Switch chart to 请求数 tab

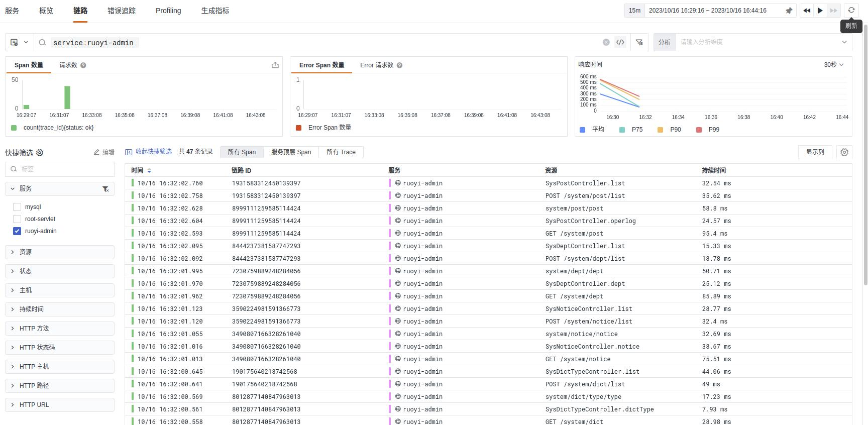(68, 65)
